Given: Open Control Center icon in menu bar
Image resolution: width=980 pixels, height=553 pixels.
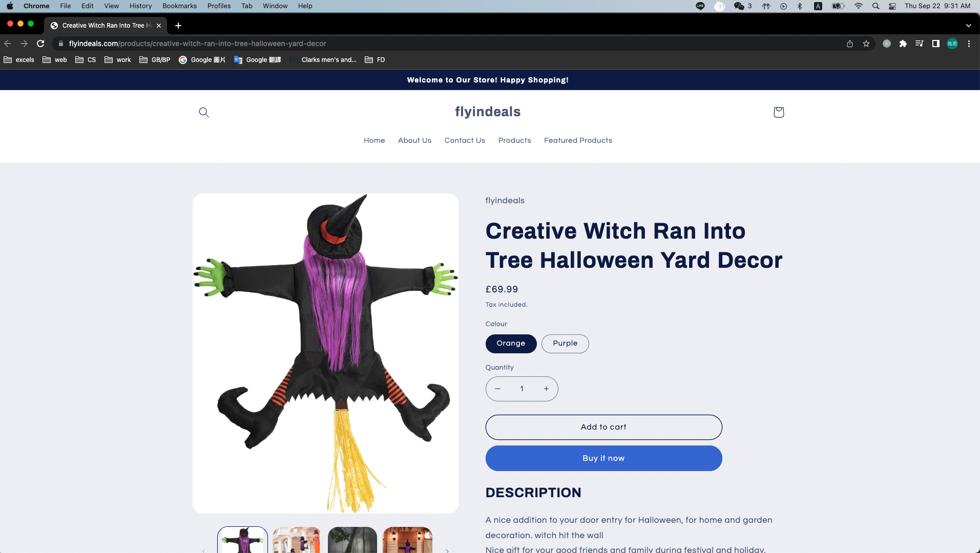Looking at the screenshot, I should pos(892,6).
